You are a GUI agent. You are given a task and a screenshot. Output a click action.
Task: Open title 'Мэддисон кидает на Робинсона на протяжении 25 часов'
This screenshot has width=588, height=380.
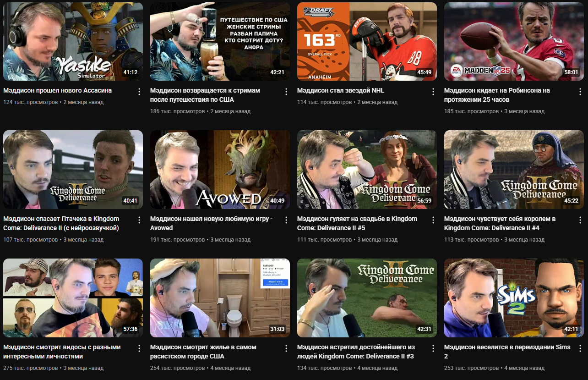(497, 95)
